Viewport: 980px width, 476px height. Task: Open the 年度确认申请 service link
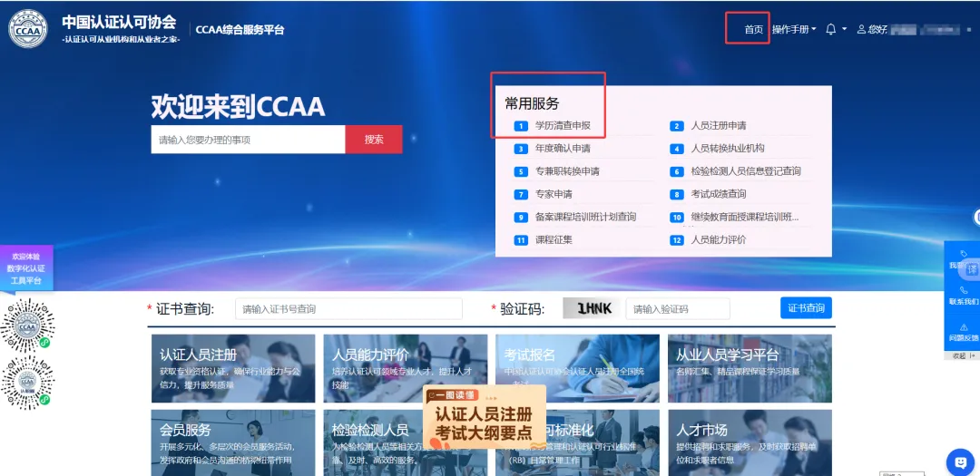[563, 149]
